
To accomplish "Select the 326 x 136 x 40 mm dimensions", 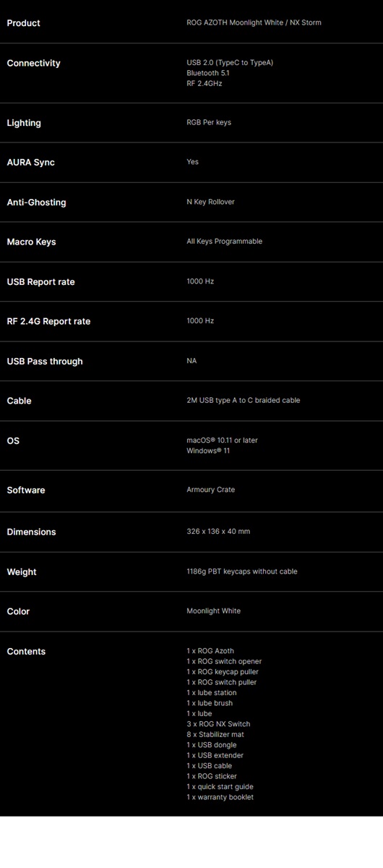I will tap(218, 531).
